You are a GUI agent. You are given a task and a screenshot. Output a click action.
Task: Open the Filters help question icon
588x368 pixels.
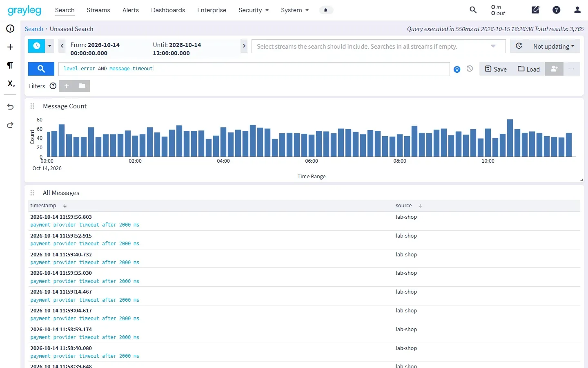(x=53, y=86)
